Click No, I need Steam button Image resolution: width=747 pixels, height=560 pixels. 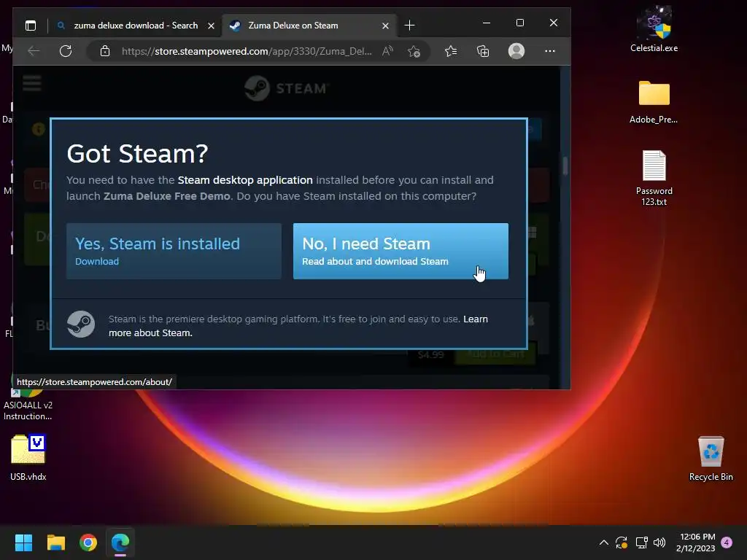[400, 251]
